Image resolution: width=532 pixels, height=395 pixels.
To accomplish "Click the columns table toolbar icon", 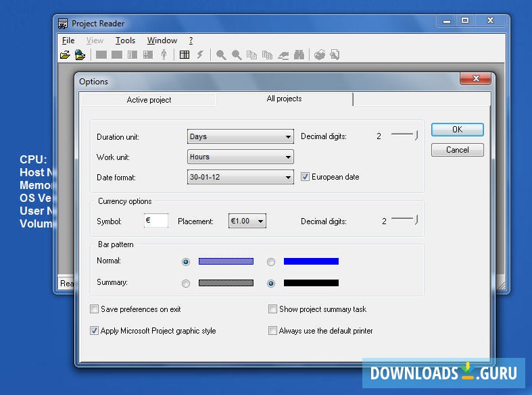I will coord(185,55).
